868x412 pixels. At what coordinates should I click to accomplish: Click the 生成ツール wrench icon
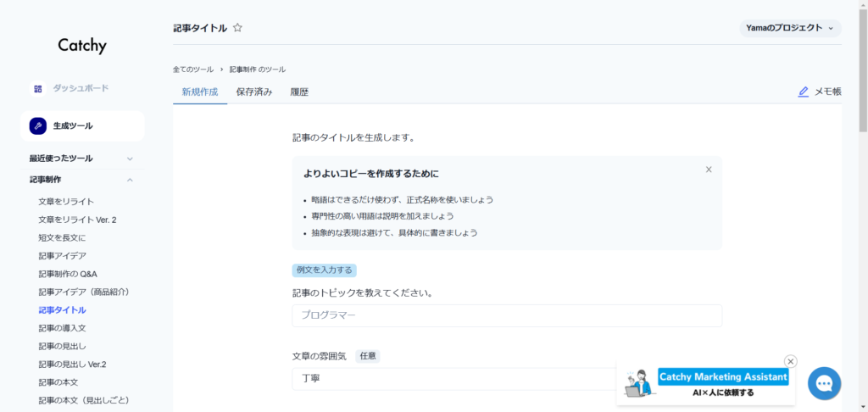click(37, 126)
